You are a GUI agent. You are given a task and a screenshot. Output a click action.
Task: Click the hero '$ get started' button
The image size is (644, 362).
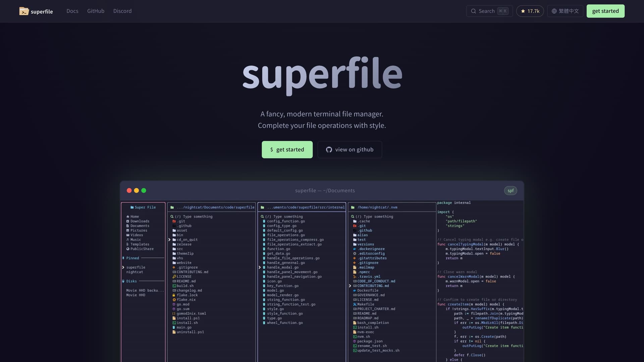coord(287,149)
